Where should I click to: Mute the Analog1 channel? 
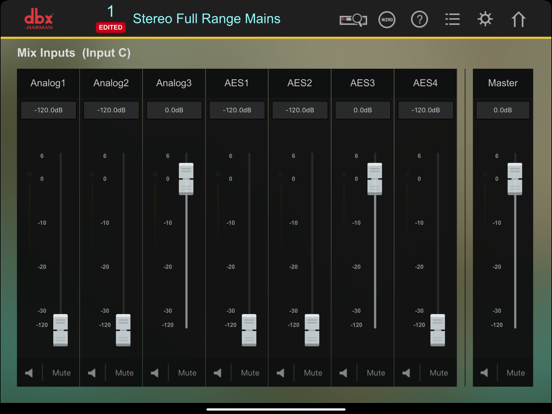click(61, 373)
